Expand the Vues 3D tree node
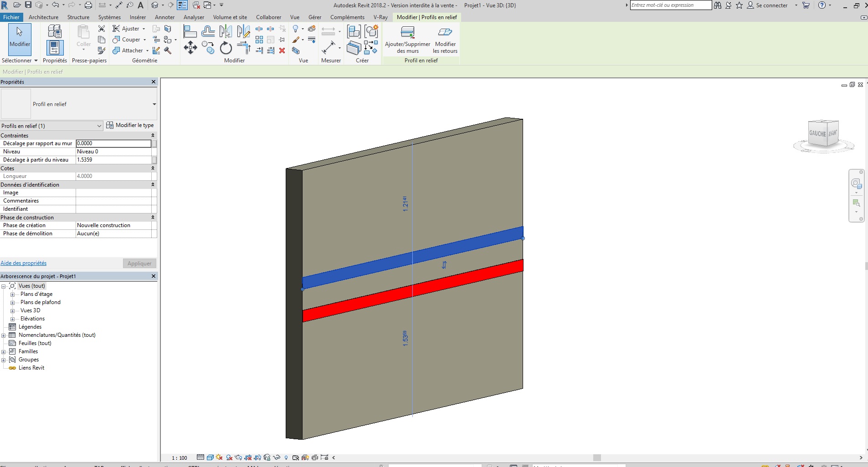Screen dimensions: 868x467 [13, 310]
